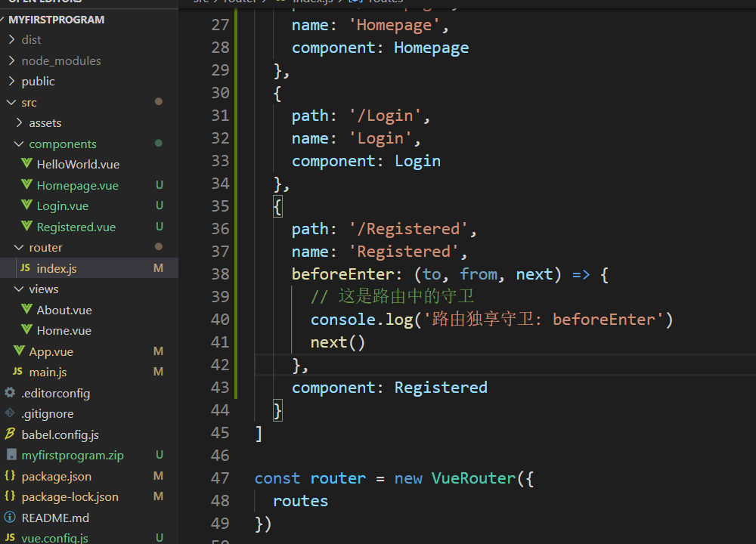The width and height of the screenshot is (756, 544).
Task: Expand the assets folder chevron
Action: tap(20, 123)
